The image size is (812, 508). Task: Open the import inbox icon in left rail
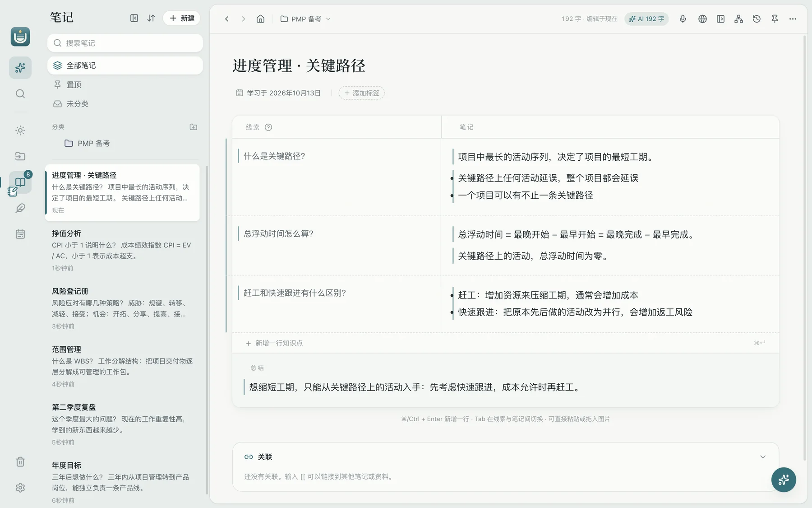click(20, 156)
